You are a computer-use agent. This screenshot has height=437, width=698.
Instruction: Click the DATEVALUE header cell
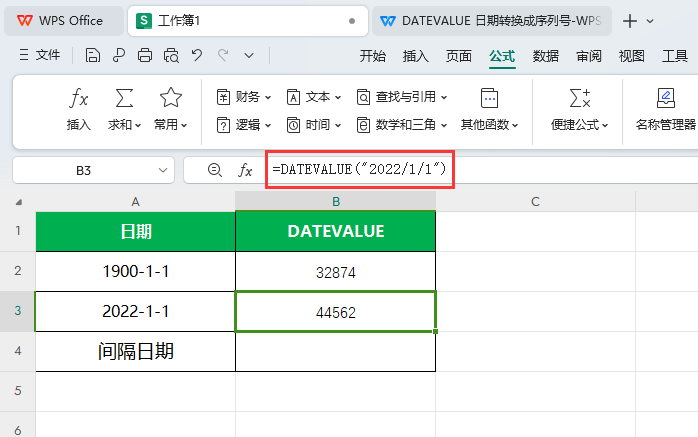[x=336, y=231]
